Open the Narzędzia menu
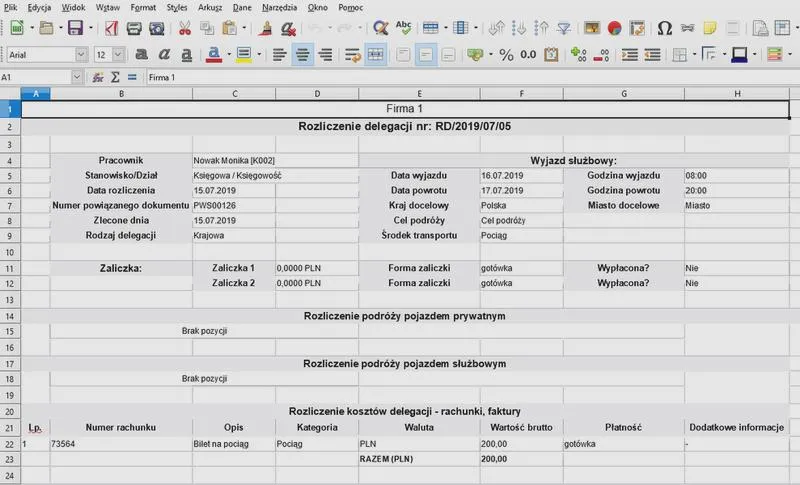The width and height of the screenshot is (800, 485). click(x=279, y=8)
